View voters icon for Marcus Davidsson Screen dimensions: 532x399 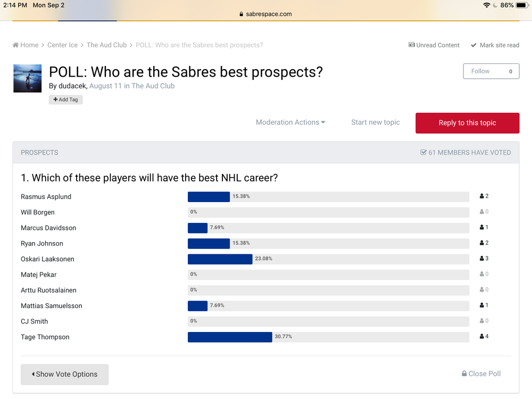(482, 227)
